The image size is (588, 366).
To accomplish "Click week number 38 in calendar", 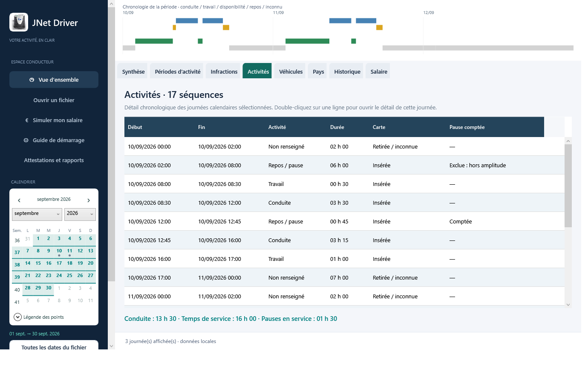I will click(x=17, y=265).
